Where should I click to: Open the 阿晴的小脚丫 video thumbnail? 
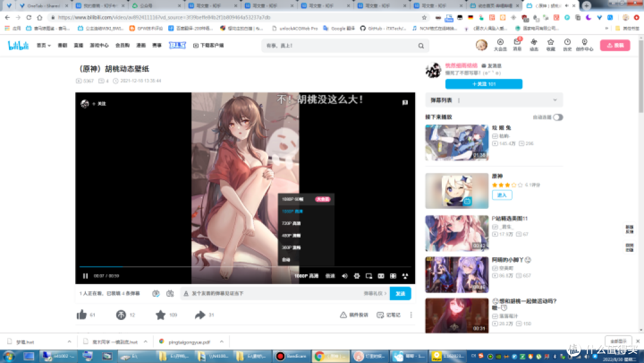coord(457,275)
